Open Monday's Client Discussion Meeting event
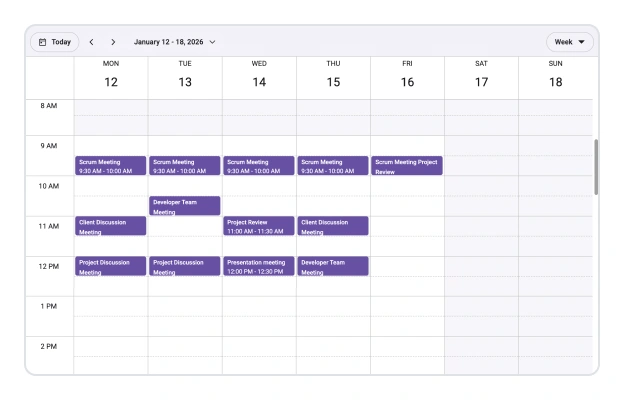 (111, 226)
